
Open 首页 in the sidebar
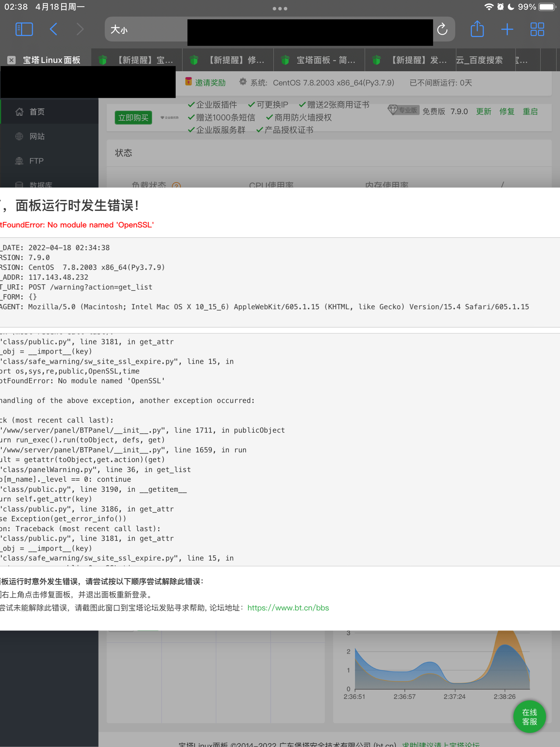(x=49, y=112)
